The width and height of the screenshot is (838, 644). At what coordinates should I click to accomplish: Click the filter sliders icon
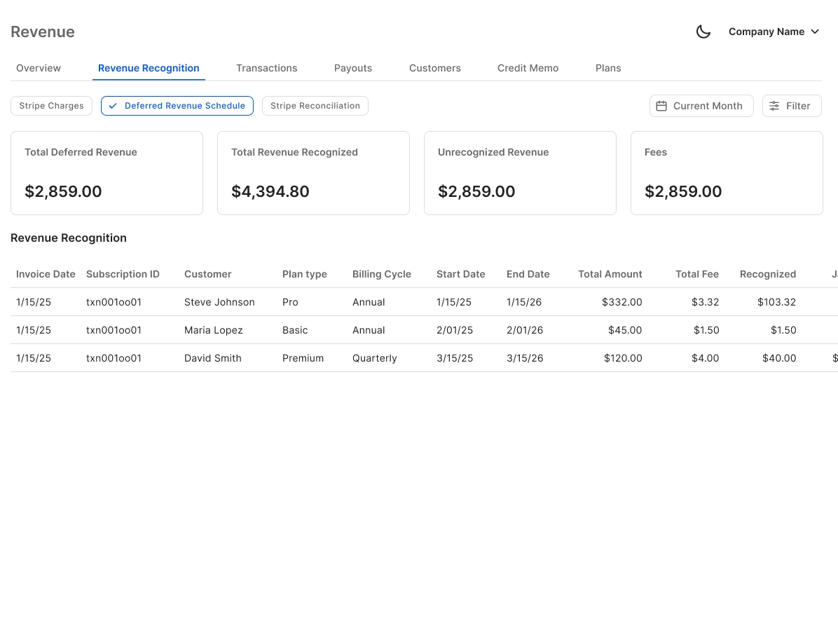pyautogui.click(x=774, y=107)
